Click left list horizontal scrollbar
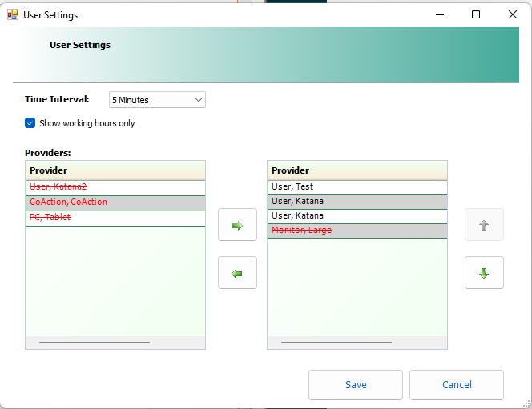Image resolution: width=532 pixels, height=409 pixels. [95, 343]
